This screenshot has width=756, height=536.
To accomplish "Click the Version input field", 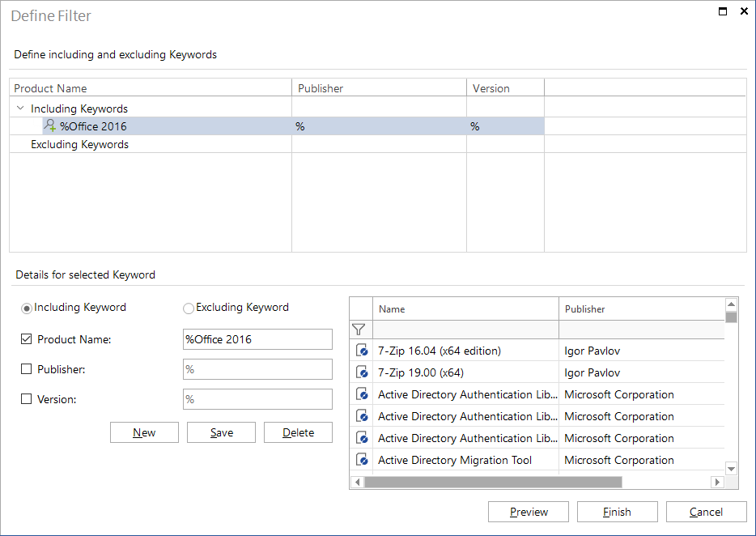I will tap(257, 399).
